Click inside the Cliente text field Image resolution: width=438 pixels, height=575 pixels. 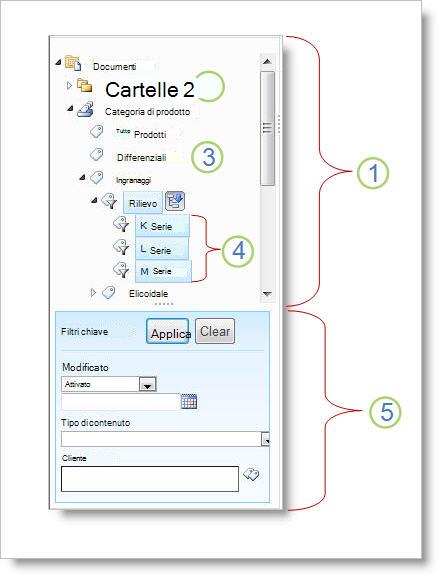click(x=150, y=479)
